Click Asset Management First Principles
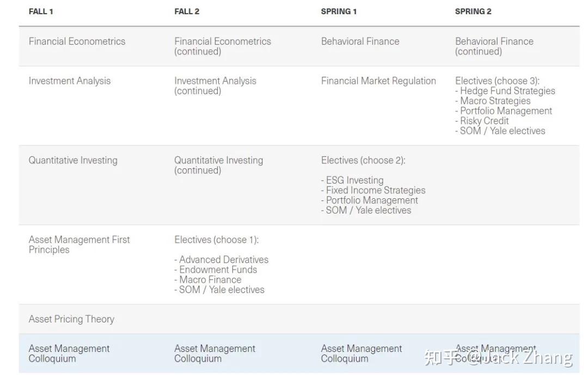The image size is (588, 384). [79, 245]
